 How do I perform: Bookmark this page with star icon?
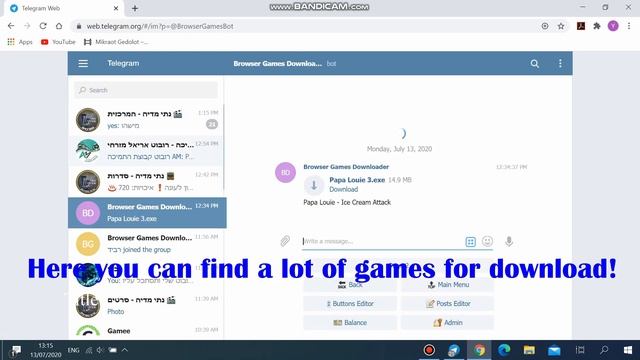click(561, 26)
